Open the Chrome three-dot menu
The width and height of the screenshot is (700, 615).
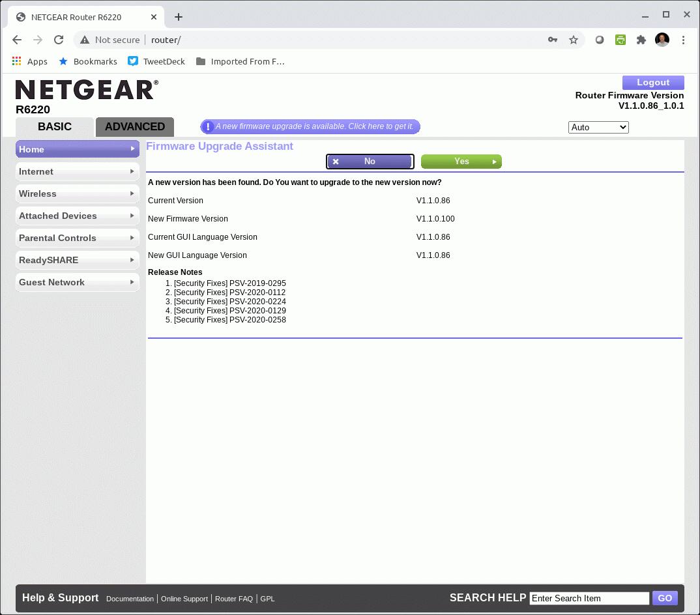click(x=683, y=40)
